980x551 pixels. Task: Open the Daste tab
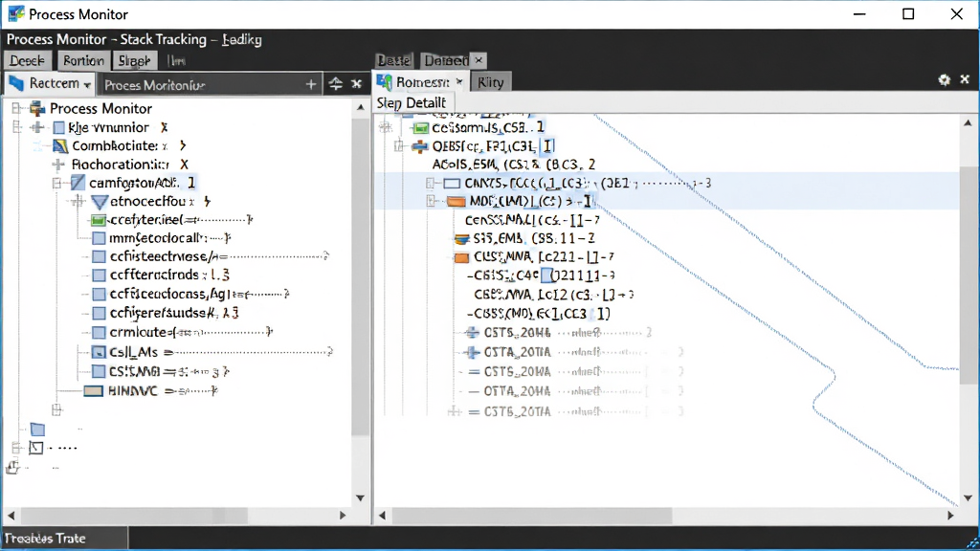point(393,60)
